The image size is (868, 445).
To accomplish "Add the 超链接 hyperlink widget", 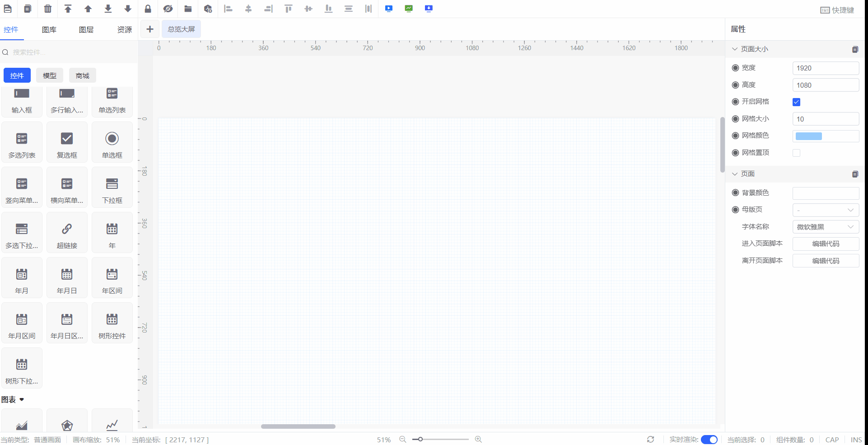I will click(x=67, y=233).
